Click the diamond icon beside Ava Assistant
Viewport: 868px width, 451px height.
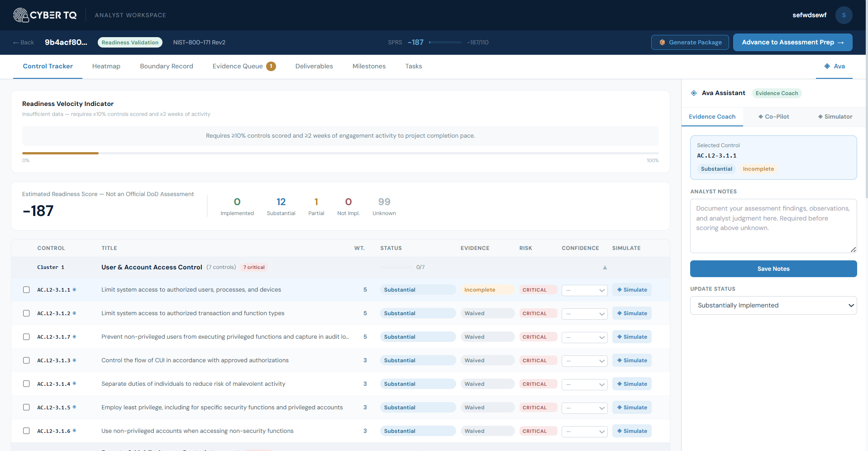click(x=694, y=93)
